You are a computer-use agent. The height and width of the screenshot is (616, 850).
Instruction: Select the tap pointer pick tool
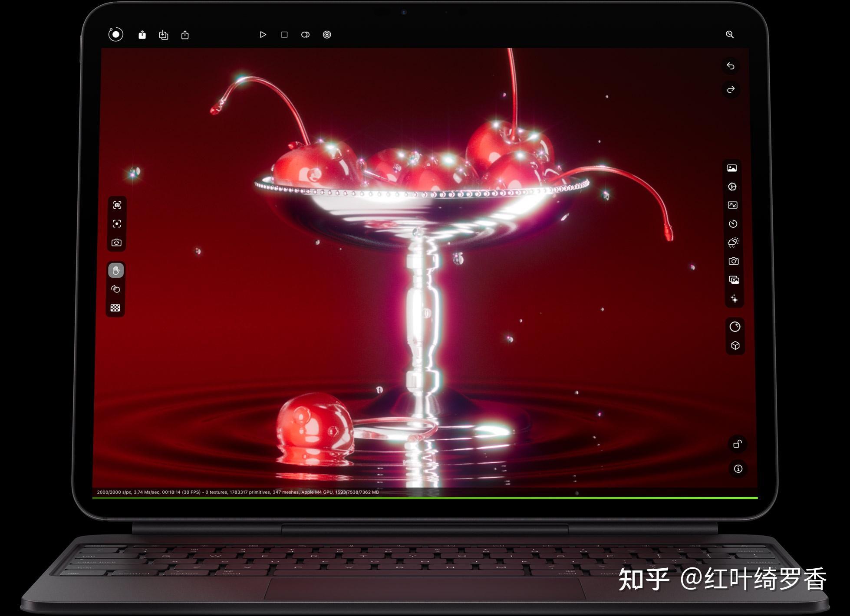pyautogui.click(x=115, y=289)
